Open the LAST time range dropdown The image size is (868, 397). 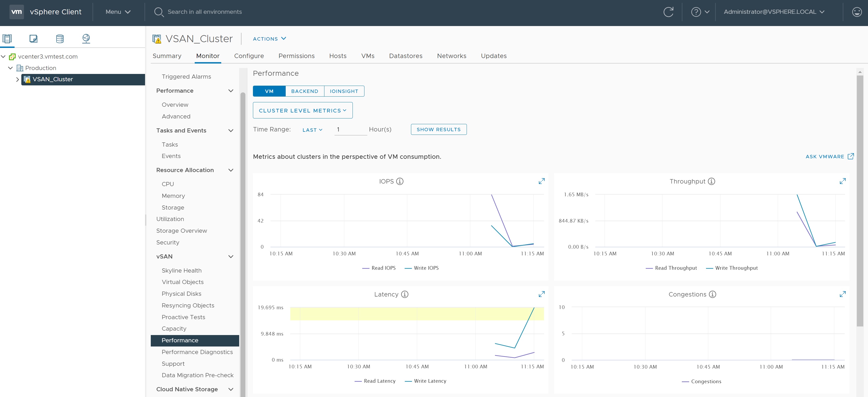click(312, 130)
